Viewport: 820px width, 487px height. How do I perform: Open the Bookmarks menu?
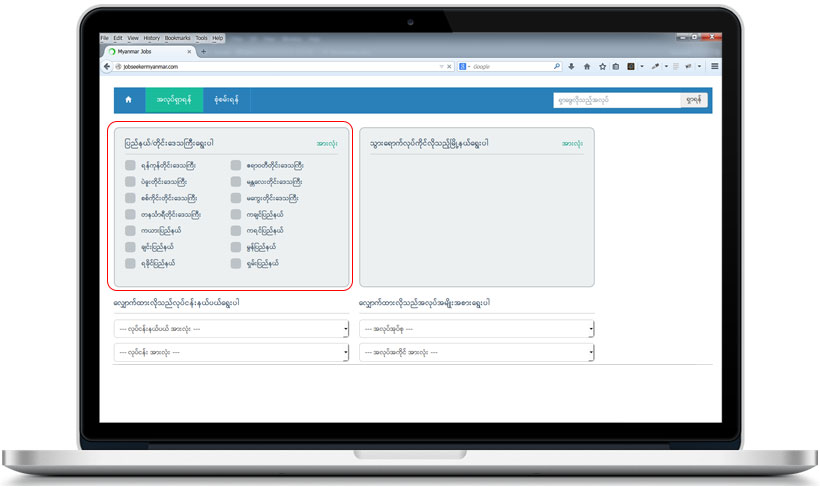point(178,38)
